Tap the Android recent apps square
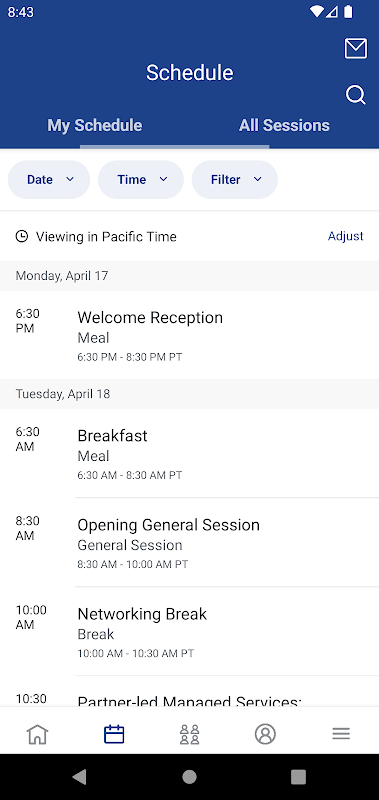 point(298,777)
